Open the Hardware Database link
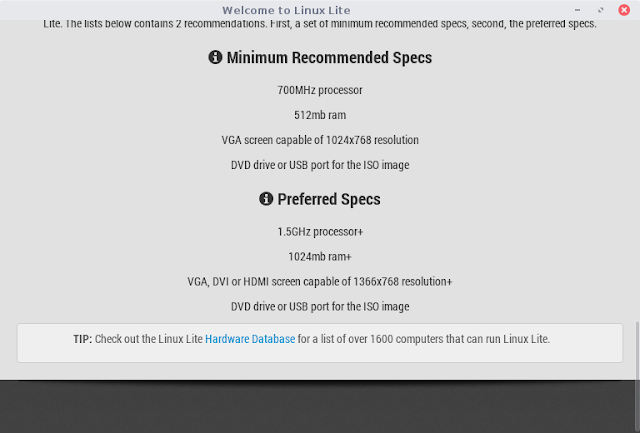Viewport: 640px width, 433px height. click(250, 339)
